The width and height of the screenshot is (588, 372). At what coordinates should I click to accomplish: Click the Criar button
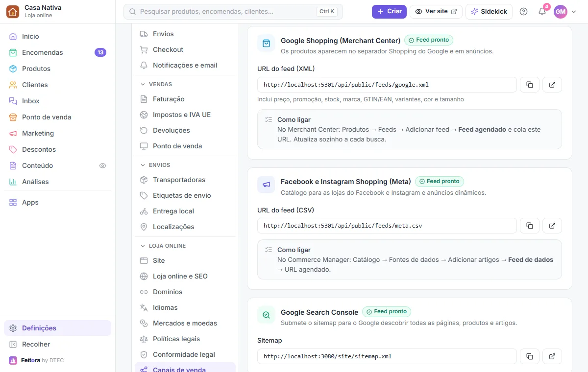(x=389, y=11)
